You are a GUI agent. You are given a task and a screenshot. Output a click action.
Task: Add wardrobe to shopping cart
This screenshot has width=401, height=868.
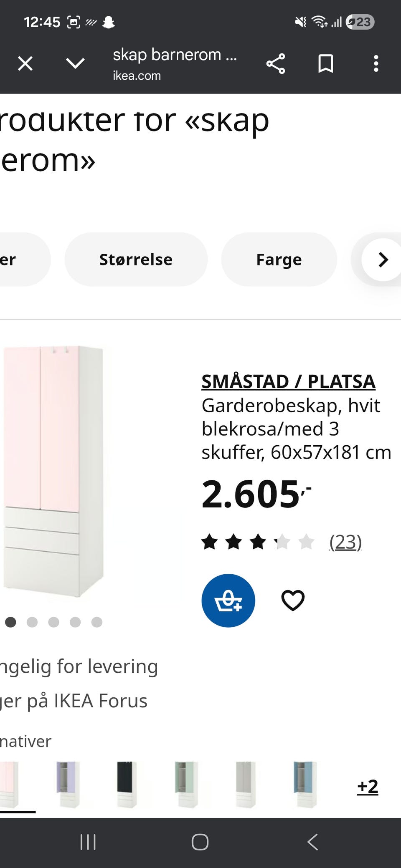coord(228,600)
